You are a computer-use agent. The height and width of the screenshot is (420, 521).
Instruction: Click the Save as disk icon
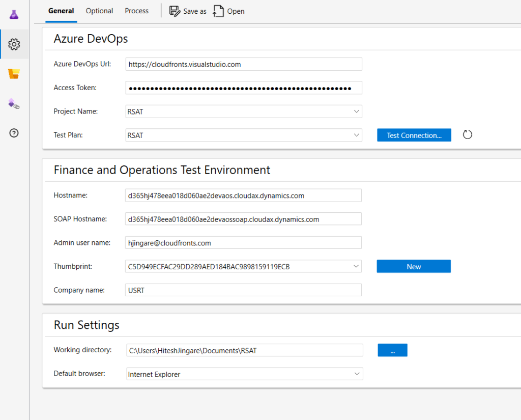175,11
